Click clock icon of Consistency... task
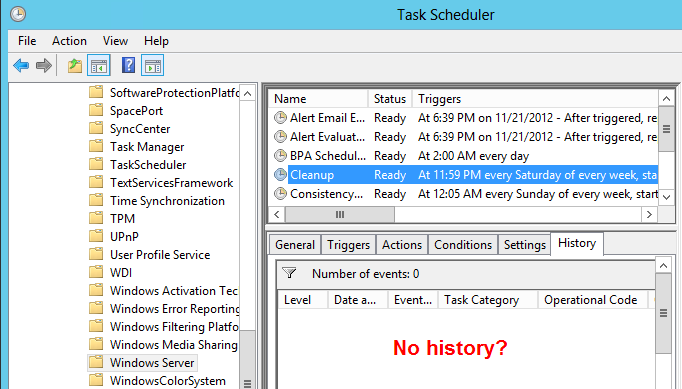This screenshot has width=682, height=389. pos(281,193)
